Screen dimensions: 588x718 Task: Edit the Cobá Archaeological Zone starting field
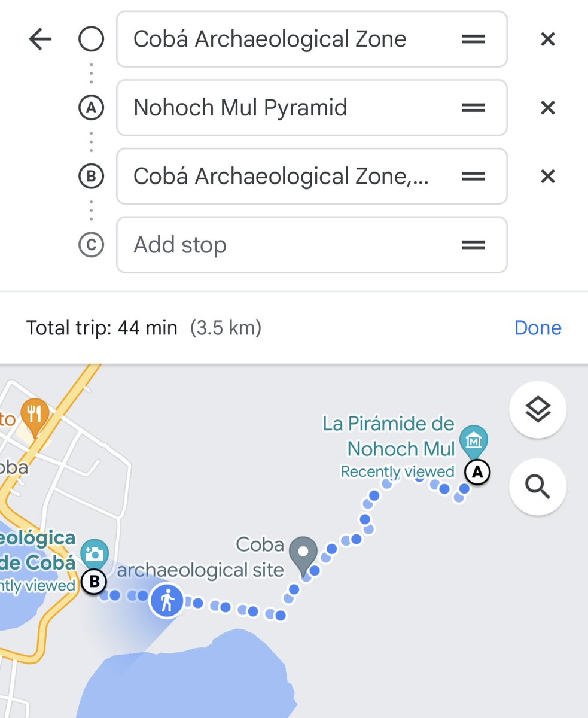[x=287, y=39]
